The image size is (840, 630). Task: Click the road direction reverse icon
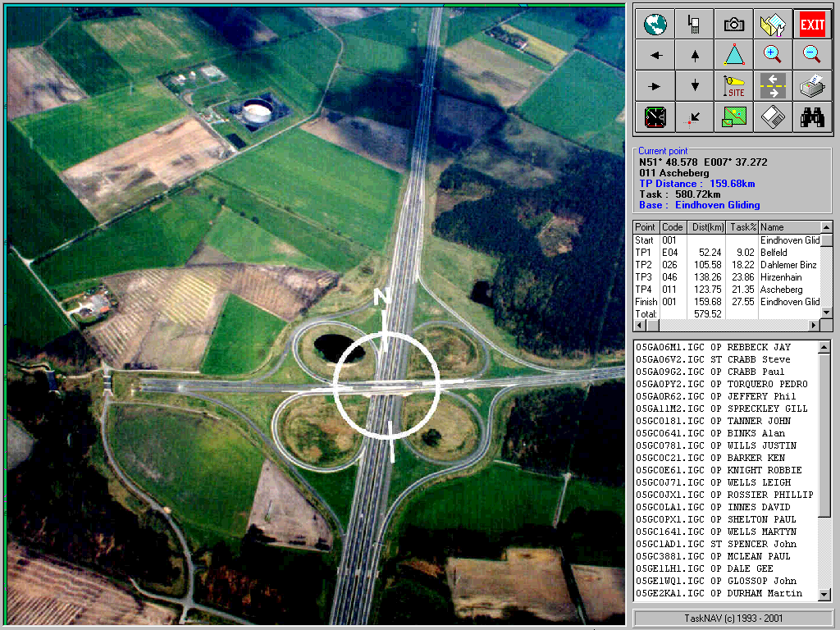coord(773,85)
